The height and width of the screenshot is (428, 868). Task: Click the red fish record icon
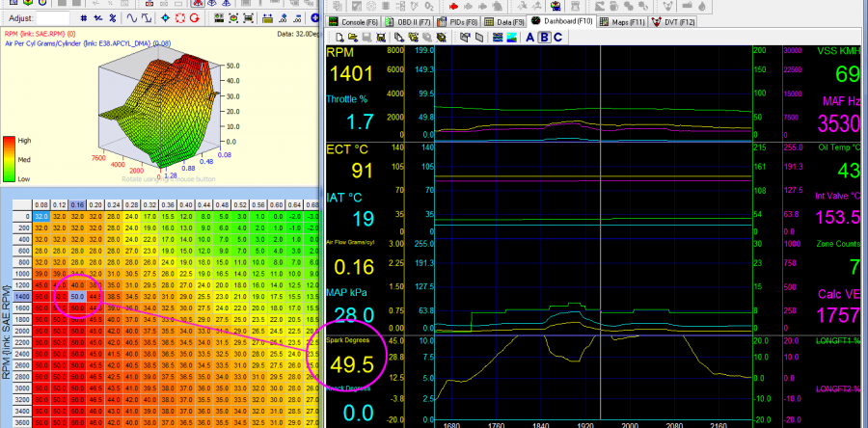pyautogui.click(x=453, y=7)
